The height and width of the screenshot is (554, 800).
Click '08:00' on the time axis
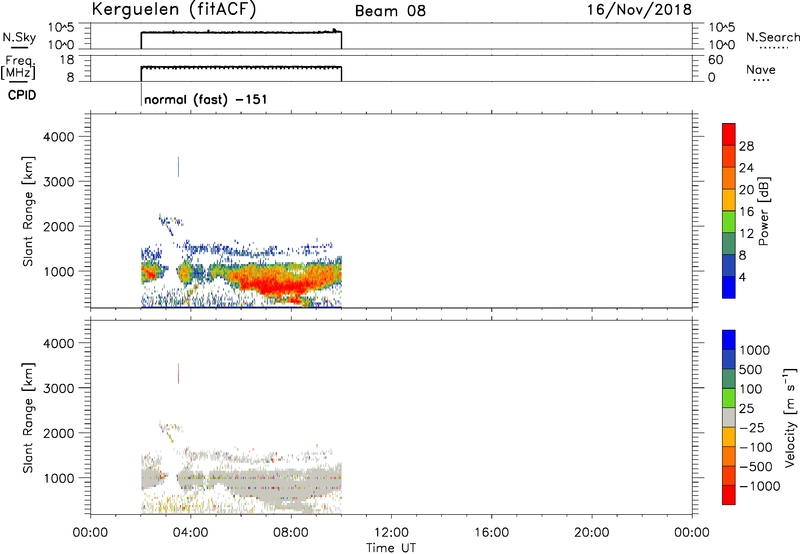pos(291,533)
